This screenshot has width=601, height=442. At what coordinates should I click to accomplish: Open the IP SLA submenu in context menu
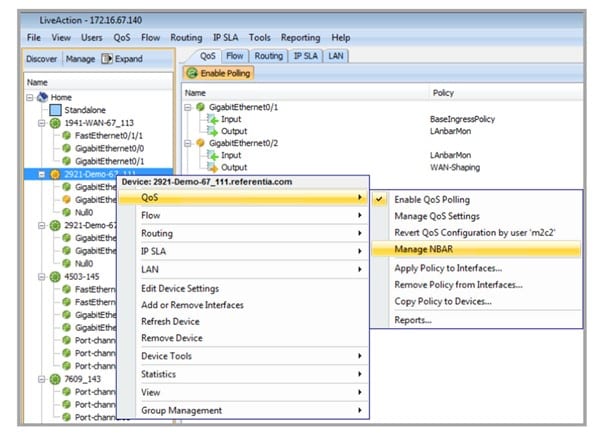pyautogui.click(x=243, y=251)
